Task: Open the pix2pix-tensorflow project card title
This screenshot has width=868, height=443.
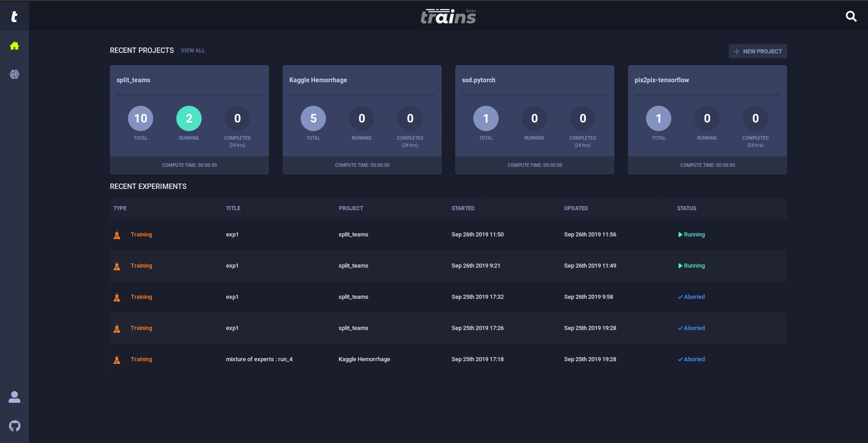Action: 661,80
